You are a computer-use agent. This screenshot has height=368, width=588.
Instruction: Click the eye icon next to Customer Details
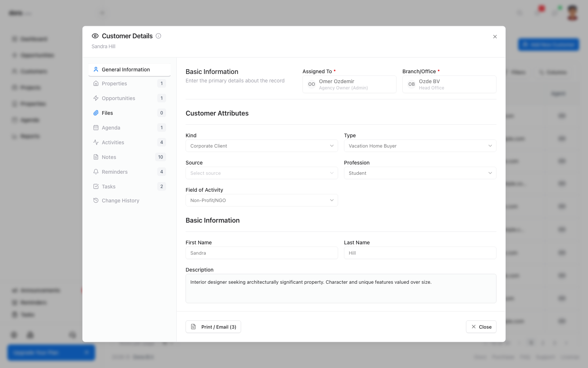pyautogui.click(x=95, y=36)
